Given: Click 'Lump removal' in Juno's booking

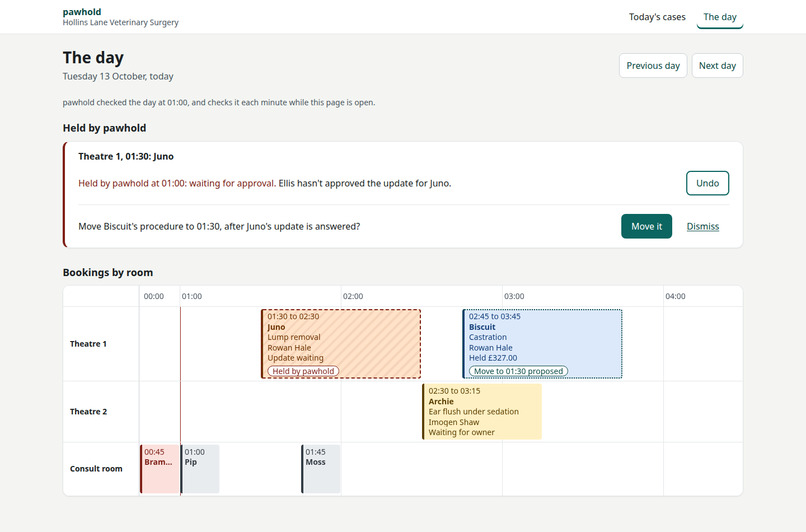Looking at the screenshot, I should pos(294,337).
